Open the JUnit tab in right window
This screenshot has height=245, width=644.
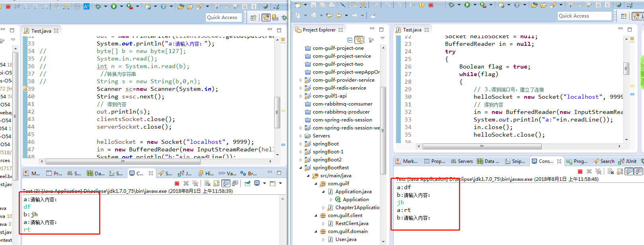(x=628, y=161)
